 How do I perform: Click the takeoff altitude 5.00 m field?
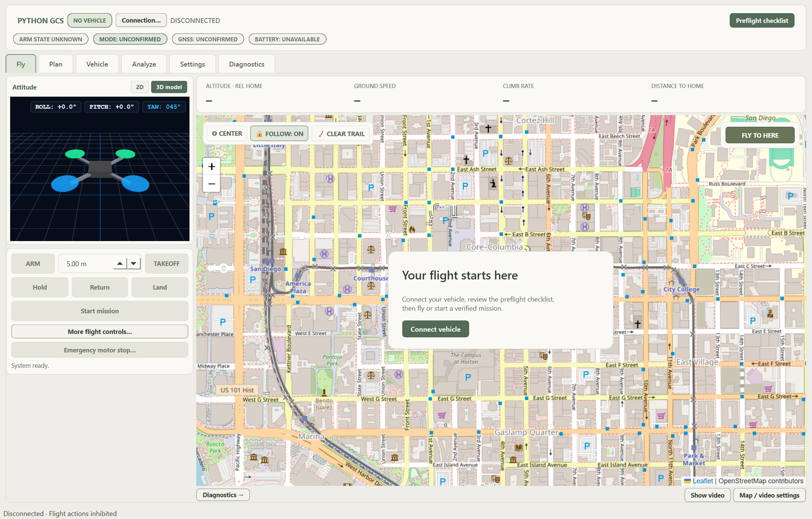click(86, 264)
